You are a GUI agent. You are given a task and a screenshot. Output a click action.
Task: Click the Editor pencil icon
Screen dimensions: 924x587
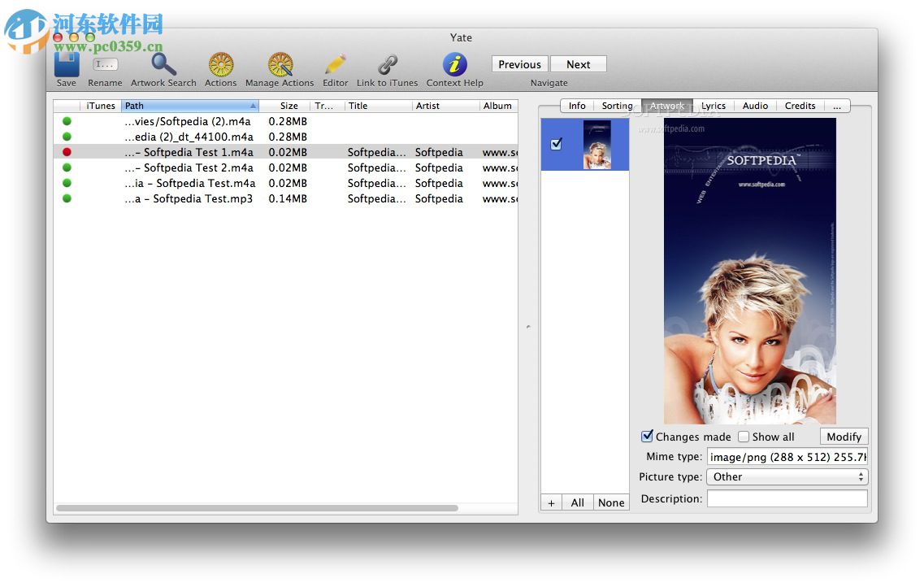[x=335, y=63]
